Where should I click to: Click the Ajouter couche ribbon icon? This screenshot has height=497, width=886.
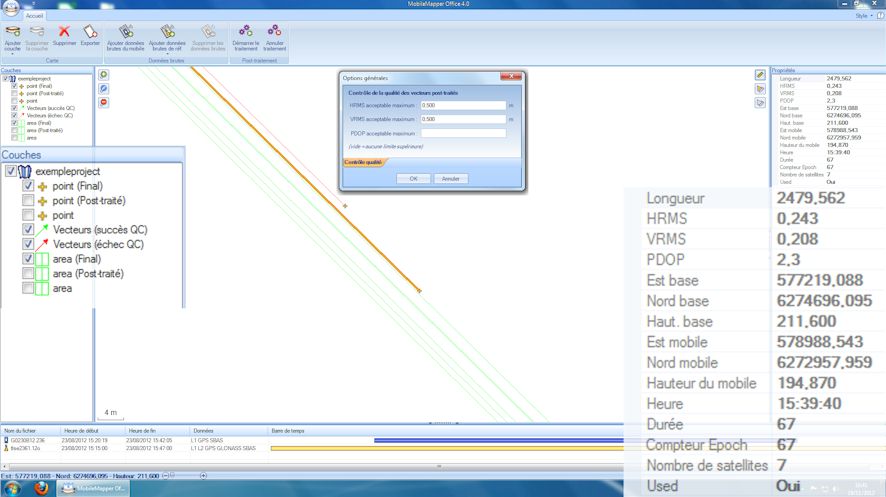point(12,32)
